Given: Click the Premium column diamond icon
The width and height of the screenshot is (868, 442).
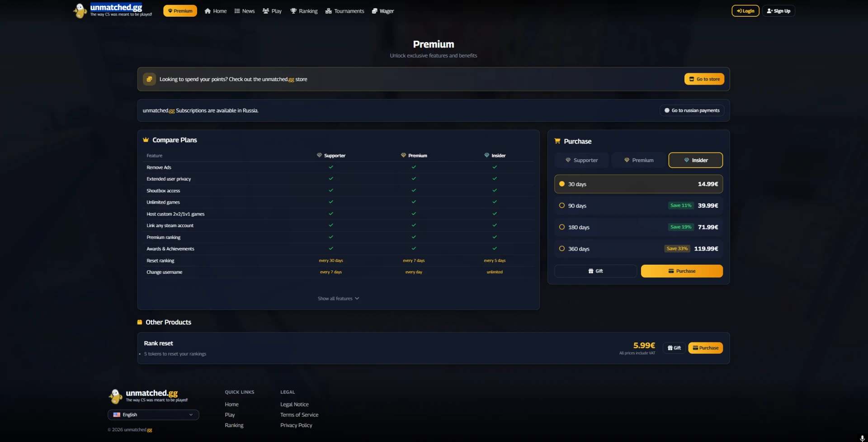Looking at the screenshot, I should click(x=404, y=155).
